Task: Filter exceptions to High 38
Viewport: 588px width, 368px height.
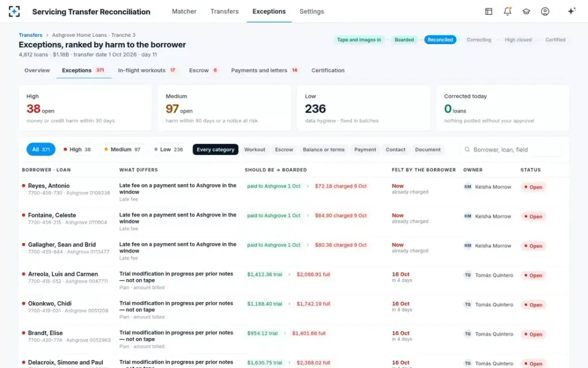Action: coord(77,150)
